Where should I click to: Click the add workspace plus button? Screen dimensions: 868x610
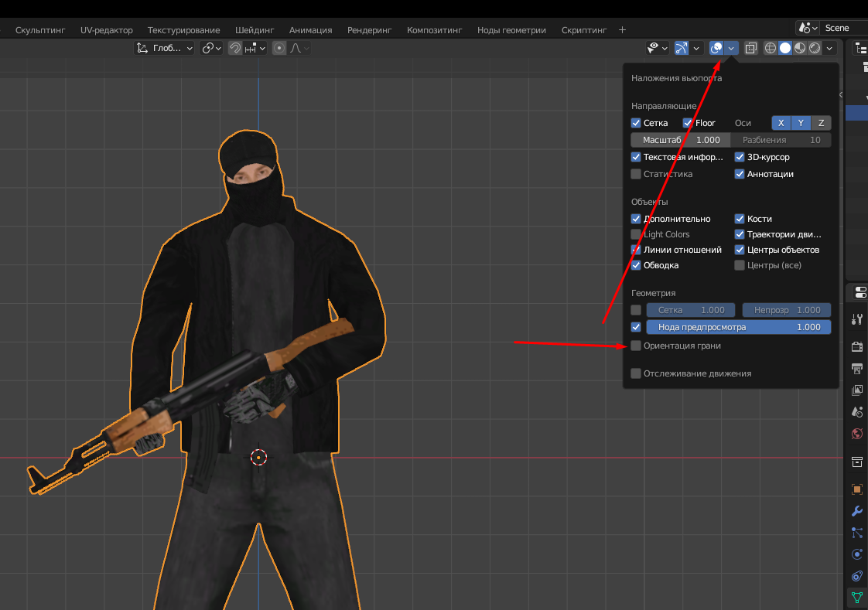point(622,29)
